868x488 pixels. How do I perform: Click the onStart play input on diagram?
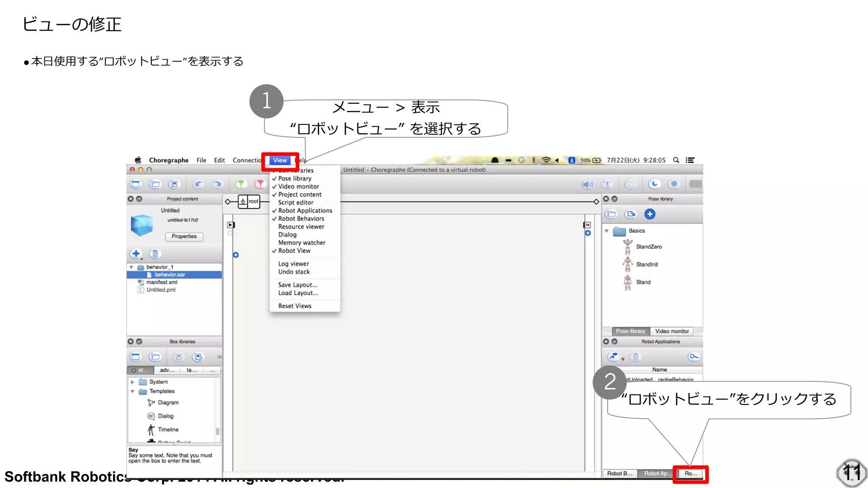click(231, 225)
